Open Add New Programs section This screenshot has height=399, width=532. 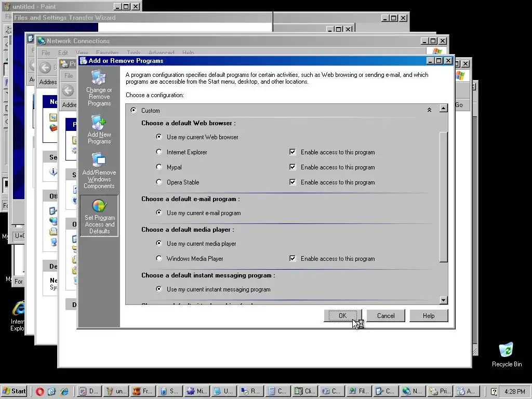[x=99, y=129]
